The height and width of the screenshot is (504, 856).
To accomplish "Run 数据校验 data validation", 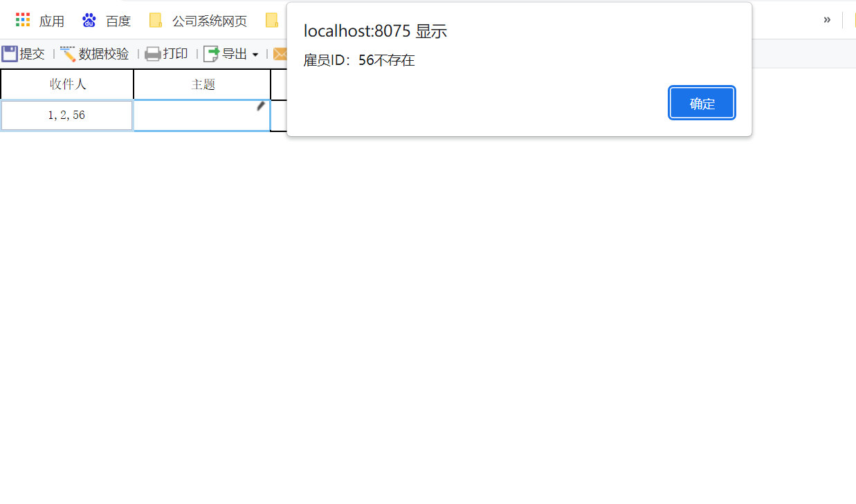I will point(95,54).
